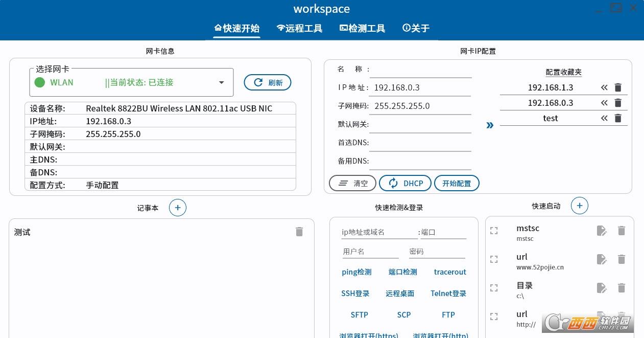Apply the test favorite using its double-arrow icon
Screen dimensions: 644x338
[604, 118]
